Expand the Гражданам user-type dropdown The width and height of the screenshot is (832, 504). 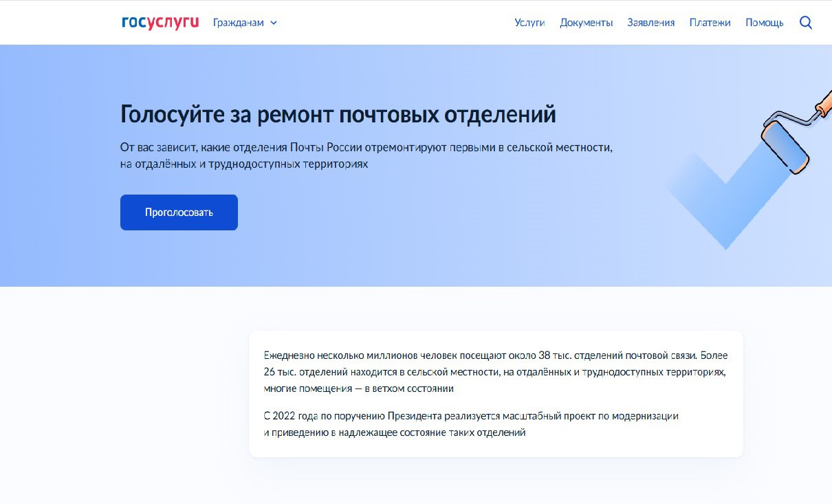click(x=238, y=23)
